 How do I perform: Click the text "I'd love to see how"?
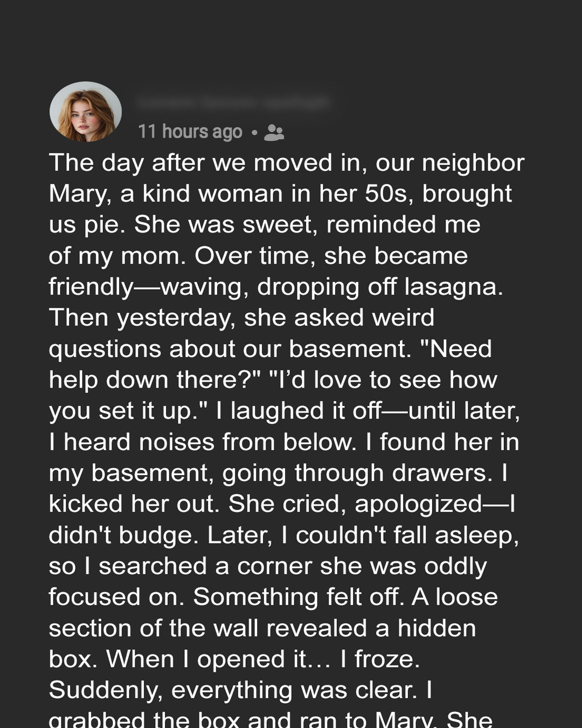[386, 380]
